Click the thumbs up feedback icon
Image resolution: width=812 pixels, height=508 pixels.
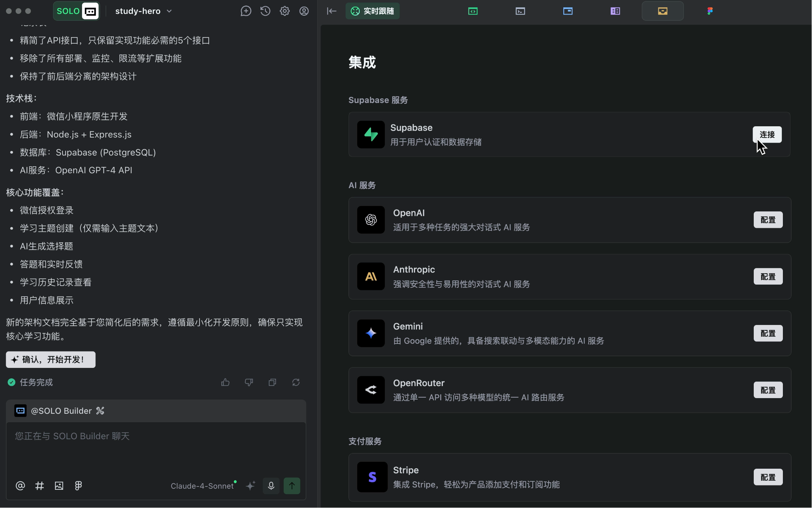[x=225, y=382]
